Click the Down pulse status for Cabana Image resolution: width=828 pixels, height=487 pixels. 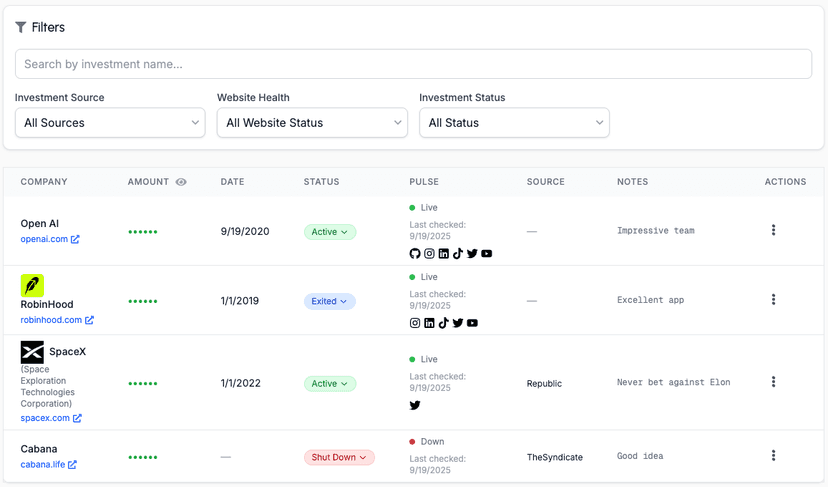(x=427, y=442)
